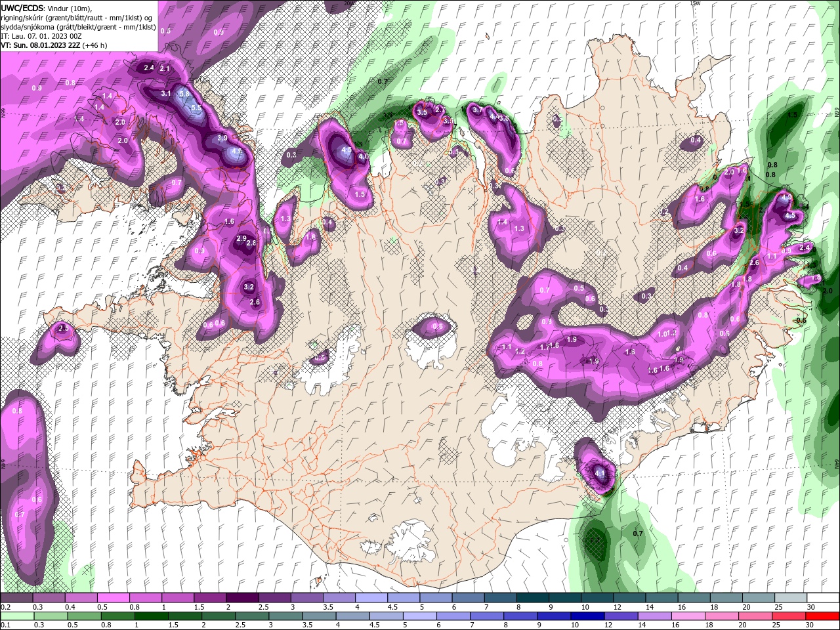Click bright magenta swatch between 0.5 and 0.8

point(114,598)
